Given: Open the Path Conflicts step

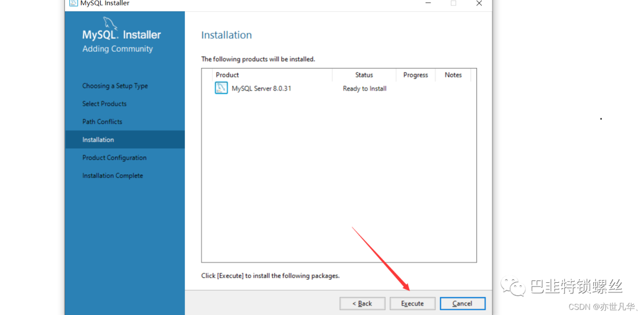Looking at the screenshot, I should tap(103, 122).
